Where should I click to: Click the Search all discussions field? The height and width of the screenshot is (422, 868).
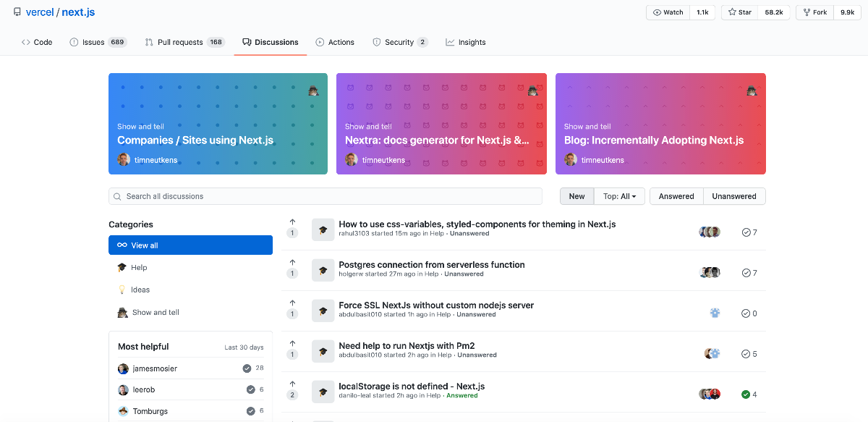(x=325, y=196)
